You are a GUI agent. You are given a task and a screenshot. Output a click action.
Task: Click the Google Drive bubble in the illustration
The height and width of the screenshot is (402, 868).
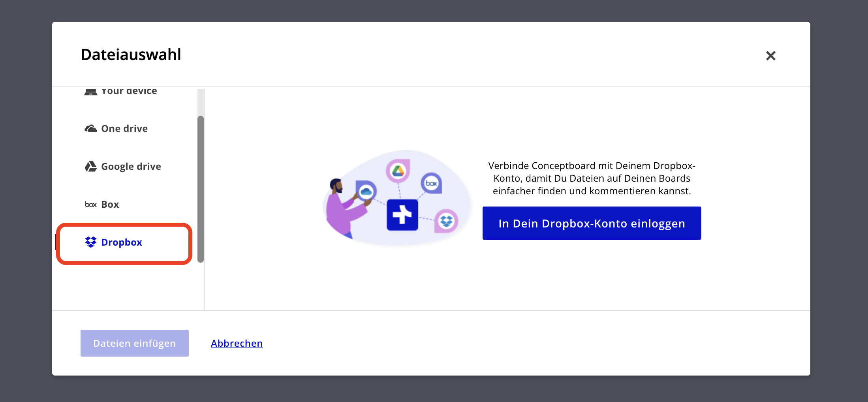(x=398, y=171)
